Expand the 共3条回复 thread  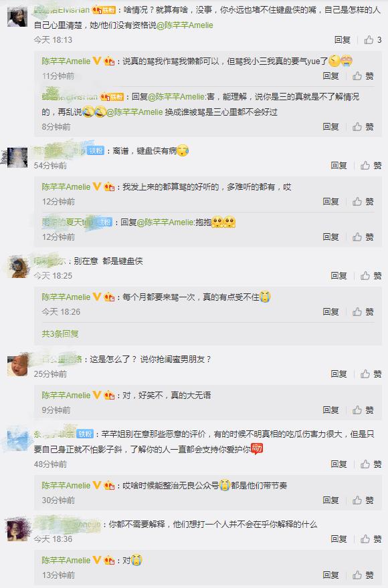click(60, 333)
